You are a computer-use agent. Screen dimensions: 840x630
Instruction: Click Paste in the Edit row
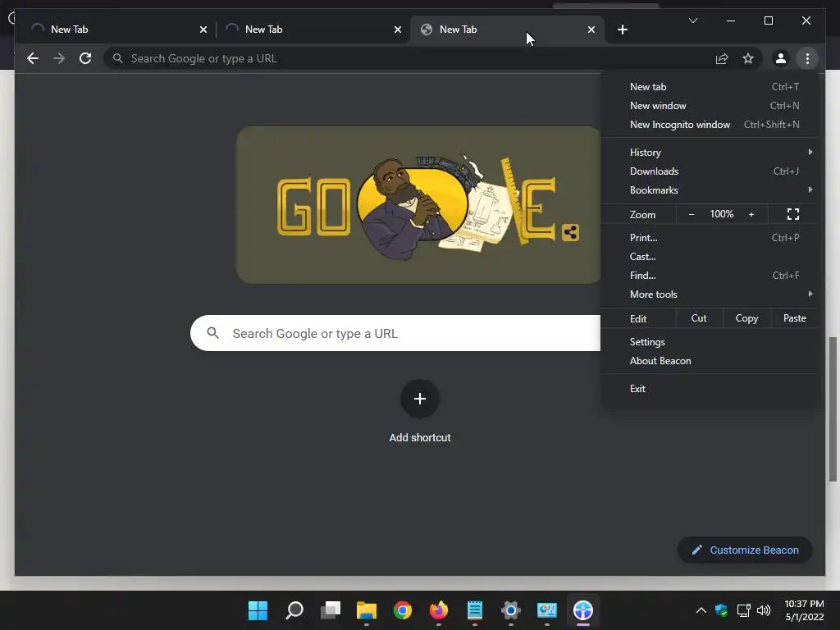[x=794, y=318]
